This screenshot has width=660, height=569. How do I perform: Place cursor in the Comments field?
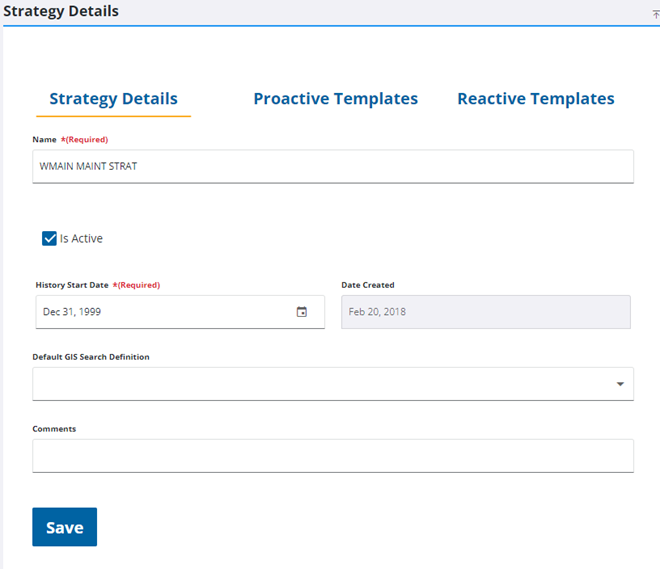pyautogui.click(x=332, y=456)
